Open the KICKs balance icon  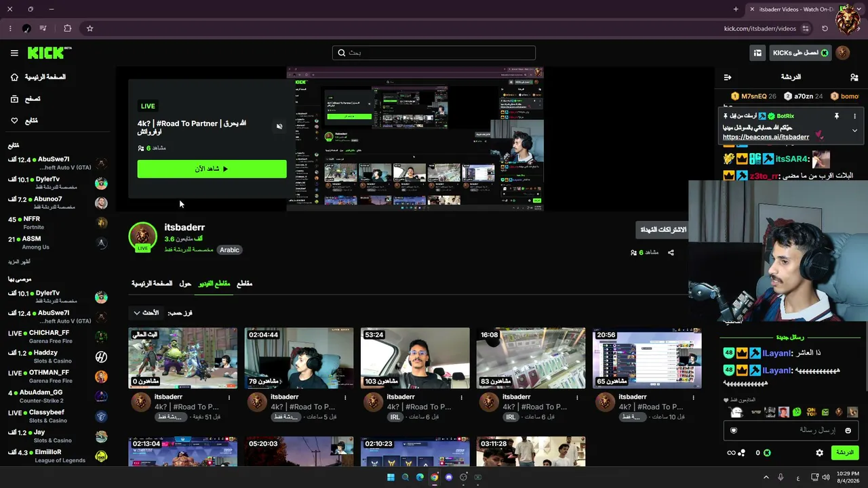click(x=767, y=453)
